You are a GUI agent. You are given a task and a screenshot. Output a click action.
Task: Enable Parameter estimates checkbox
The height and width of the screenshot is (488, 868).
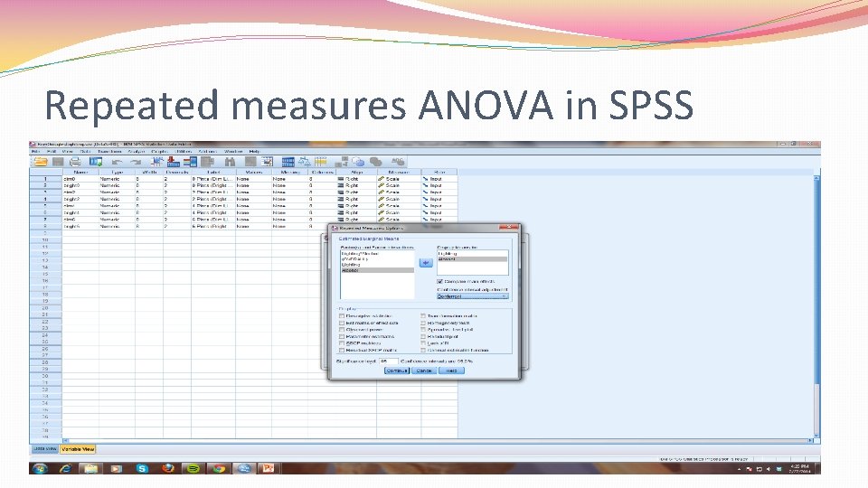(x=342, y=336)
